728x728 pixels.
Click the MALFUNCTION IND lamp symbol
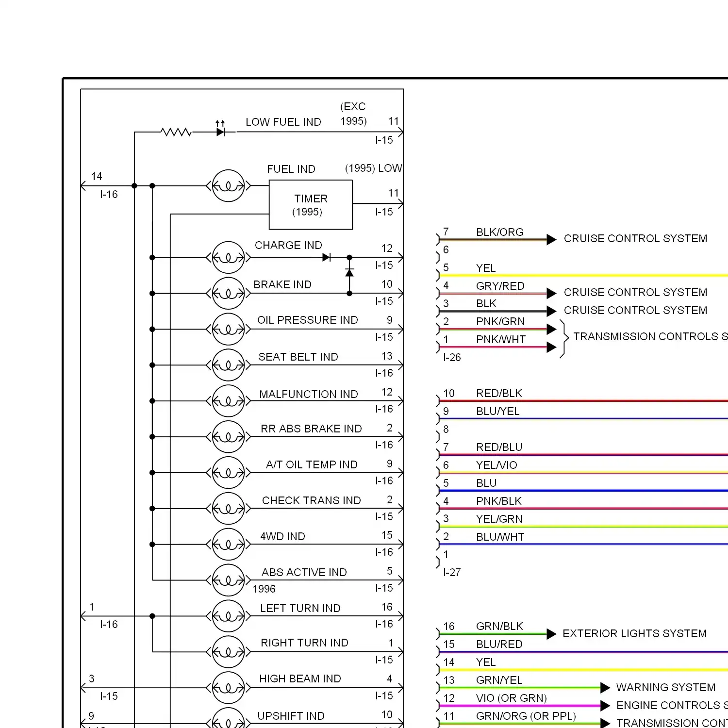[228, 401]
